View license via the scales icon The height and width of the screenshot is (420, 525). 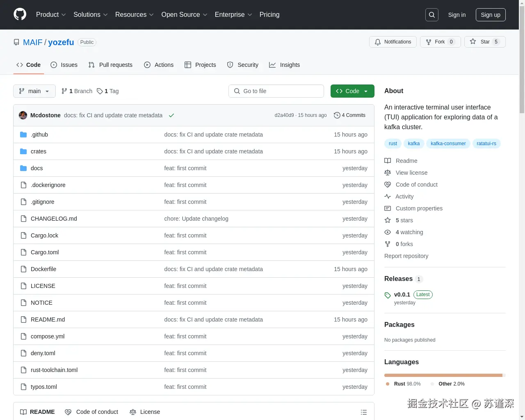click(388, 172)
